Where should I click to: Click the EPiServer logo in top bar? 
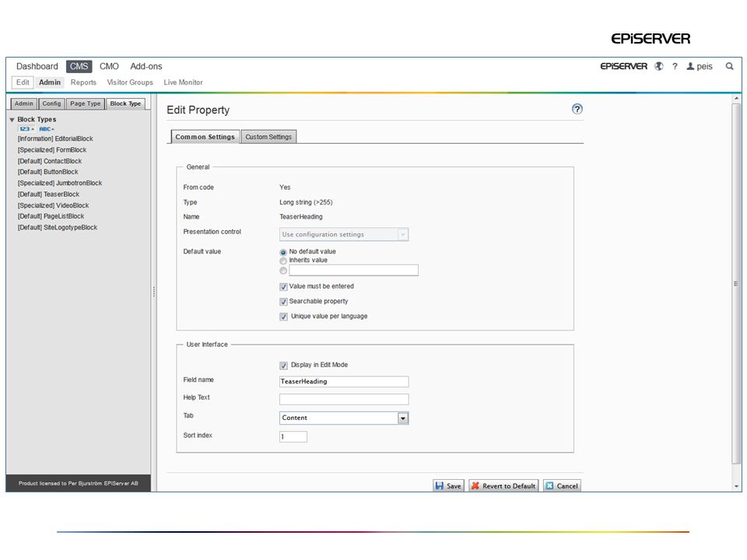[623, 66]
